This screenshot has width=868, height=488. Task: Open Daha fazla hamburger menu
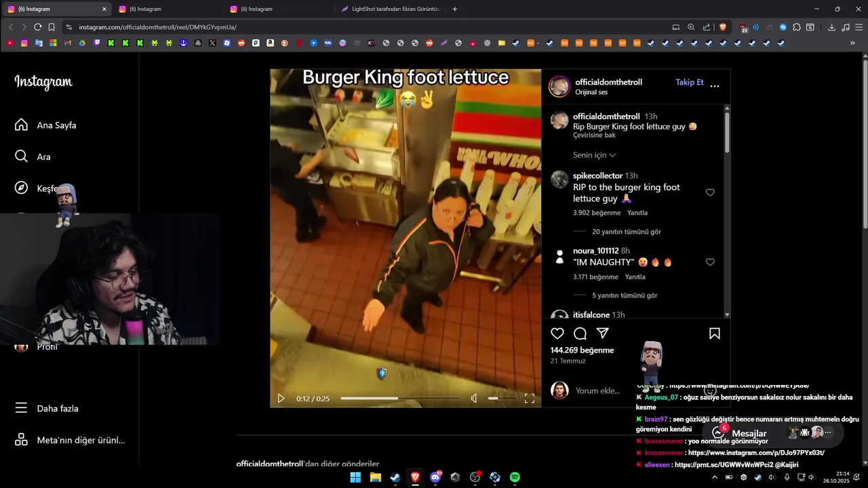(46, 408)
